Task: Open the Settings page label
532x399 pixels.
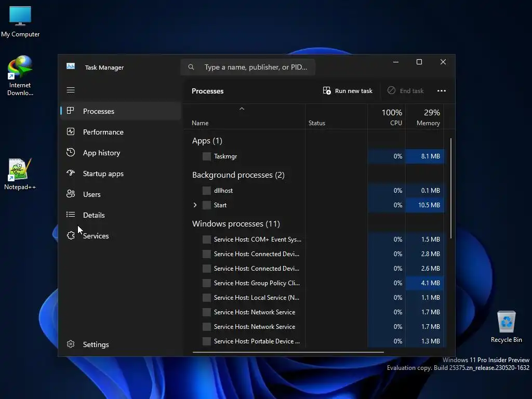Action: click(x=96, y=344)
